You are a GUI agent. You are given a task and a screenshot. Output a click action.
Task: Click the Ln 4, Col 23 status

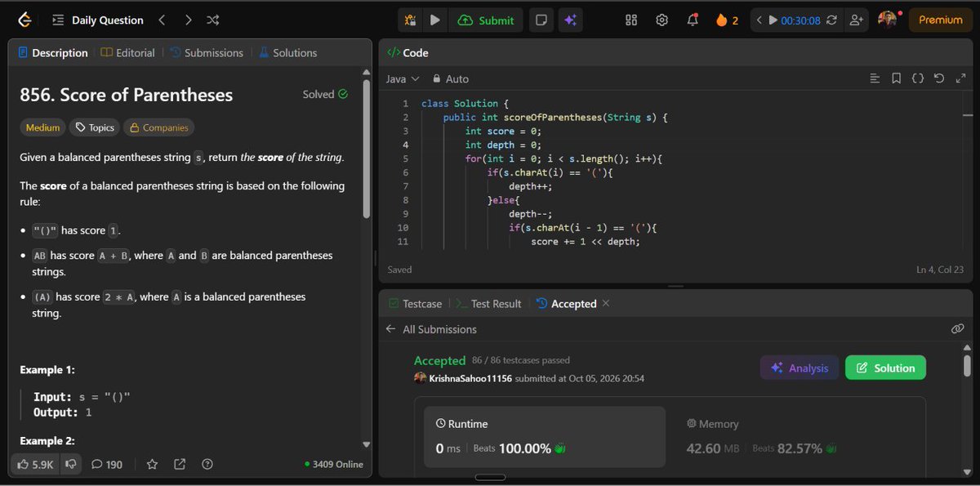941,269
